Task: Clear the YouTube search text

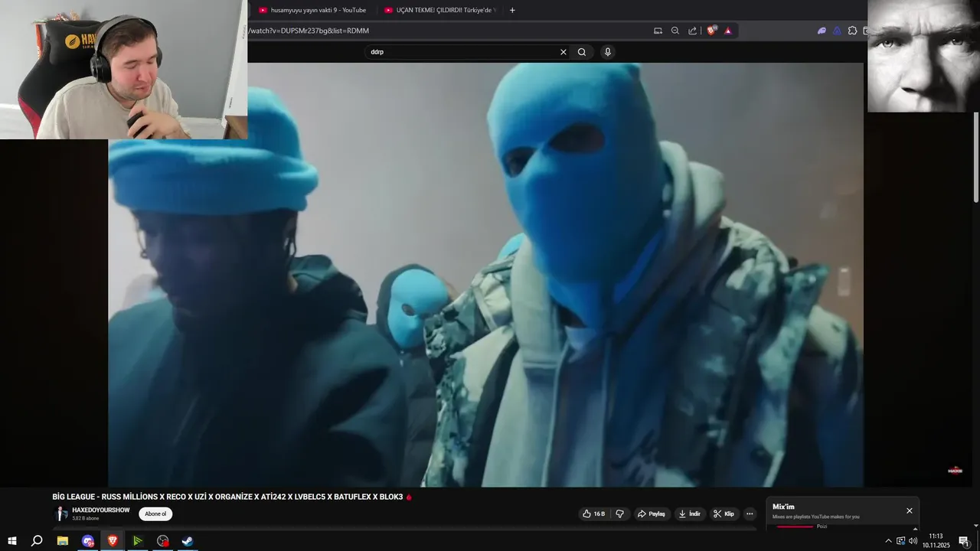Action: coord(563,52)
